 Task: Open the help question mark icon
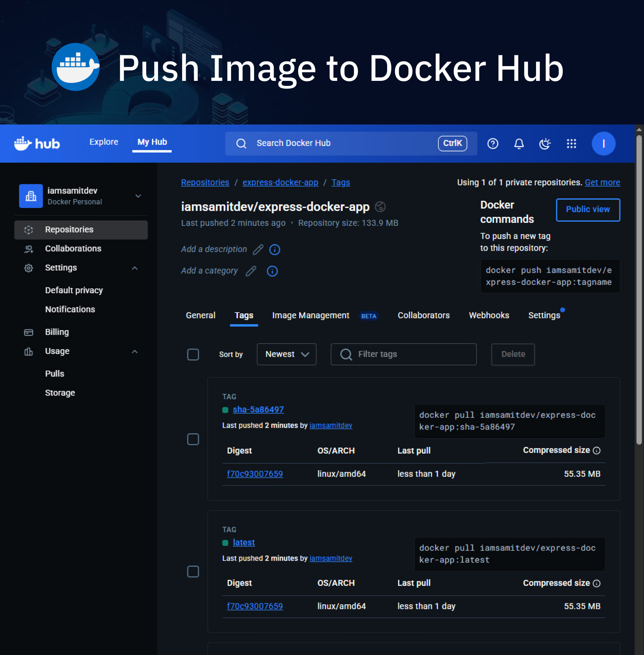(493, 144)
